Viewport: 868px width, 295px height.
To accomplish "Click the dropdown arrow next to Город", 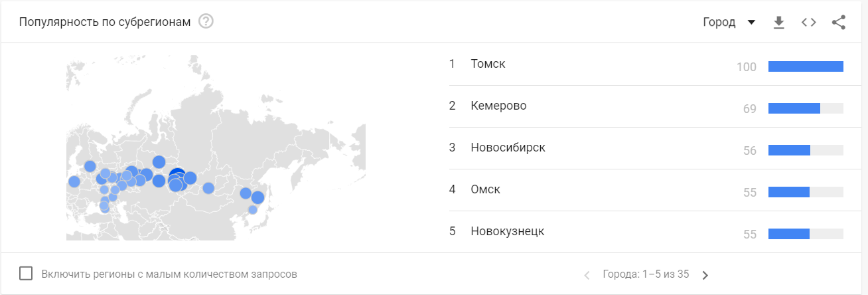I will pyautogui.click(x=751, y=23).
